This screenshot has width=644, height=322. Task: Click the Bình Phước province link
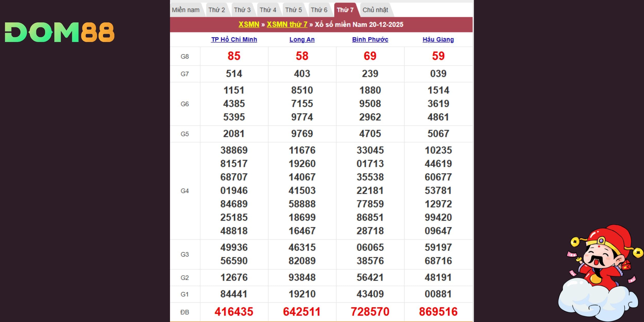click(x=370, y=39)
